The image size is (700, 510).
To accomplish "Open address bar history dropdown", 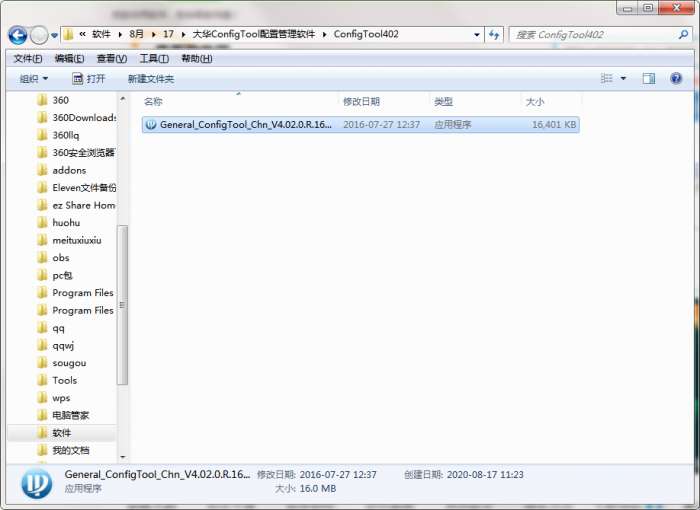I will (x=476, y=35).
